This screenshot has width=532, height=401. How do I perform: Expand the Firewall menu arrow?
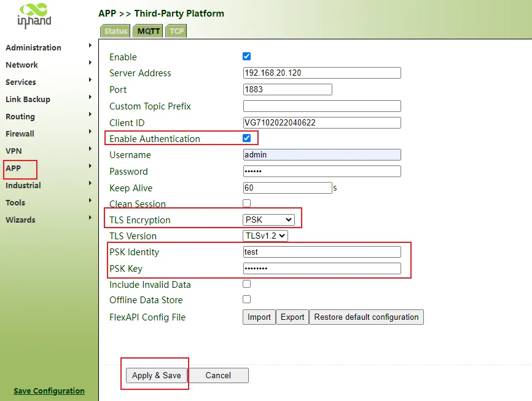click(x=90, y=132)
